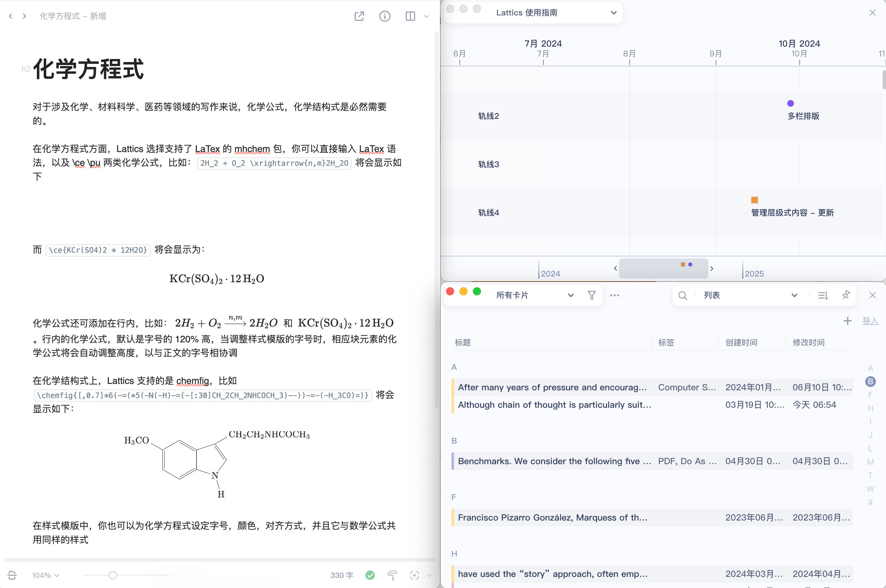The image size is (886, 588).
Task: Open article in external window icon
Action: (x=359, y=16)
